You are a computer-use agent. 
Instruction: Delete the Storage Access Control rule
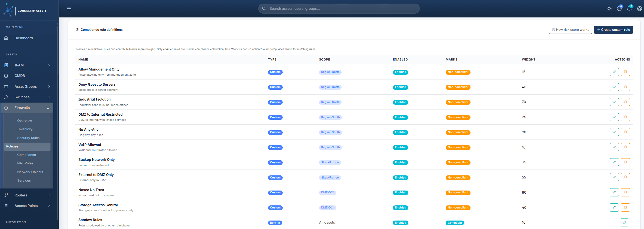[626, 207]
